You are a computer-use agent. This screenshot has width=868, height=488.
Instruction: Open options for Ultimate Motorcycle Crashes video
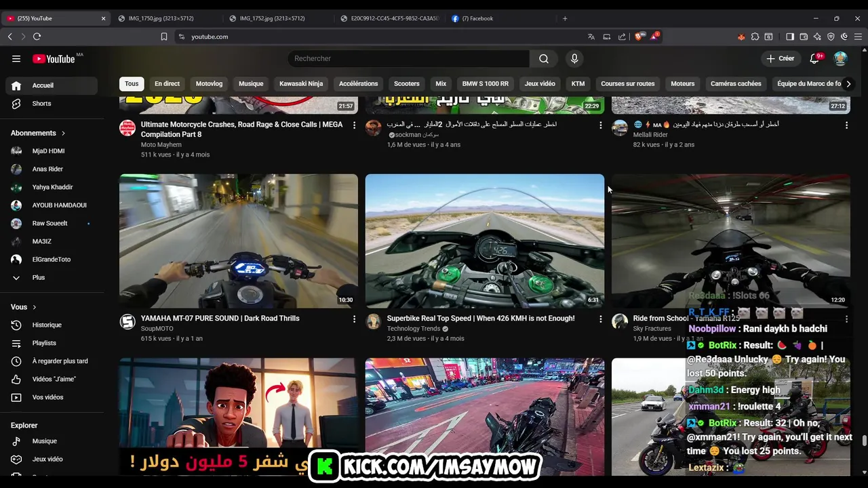[354, 125]
